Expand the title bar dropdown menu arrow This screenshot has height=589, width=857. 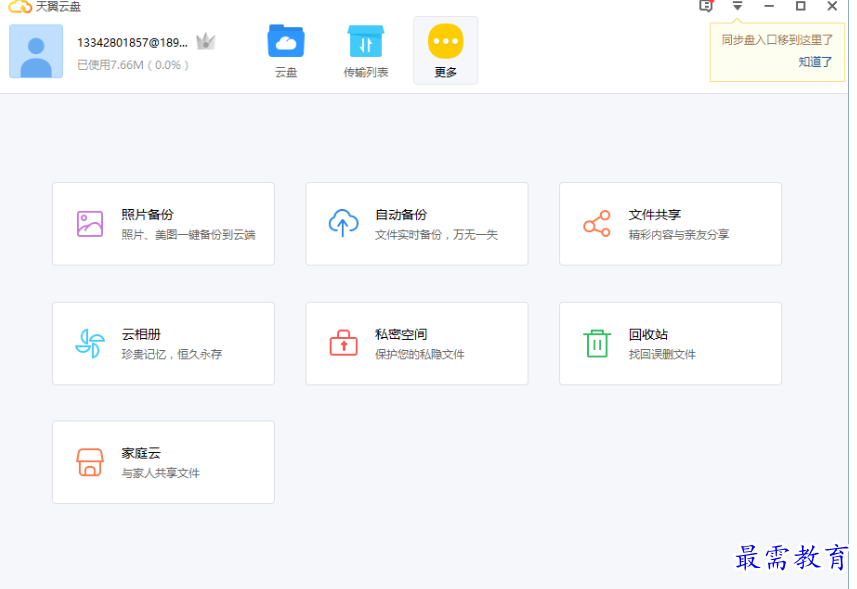737,6
